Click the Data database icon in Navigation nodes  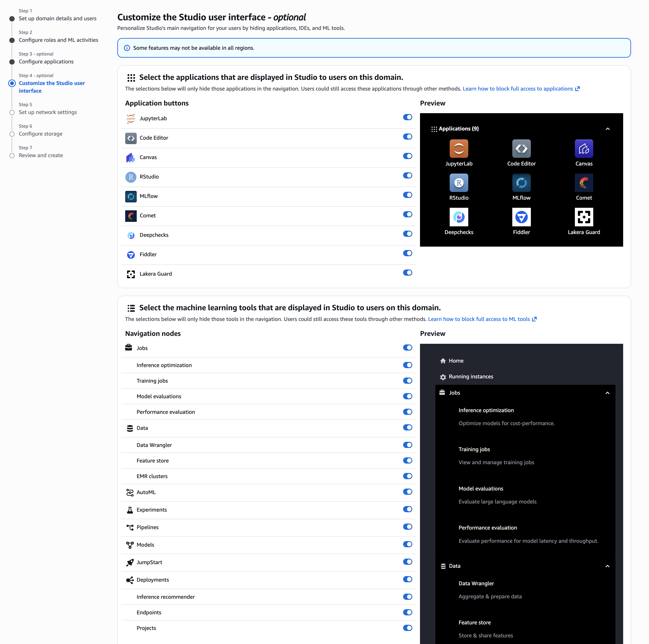(x=130, y=428)
